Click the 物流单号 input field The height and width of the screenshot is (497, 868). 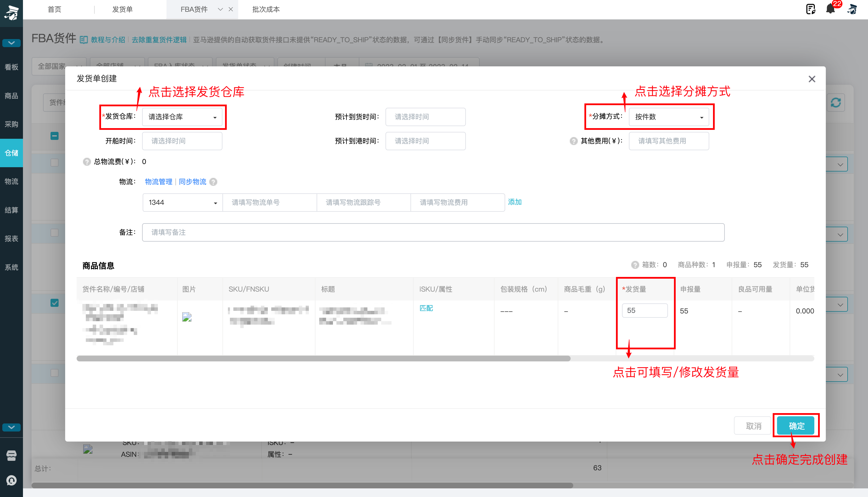270,203
